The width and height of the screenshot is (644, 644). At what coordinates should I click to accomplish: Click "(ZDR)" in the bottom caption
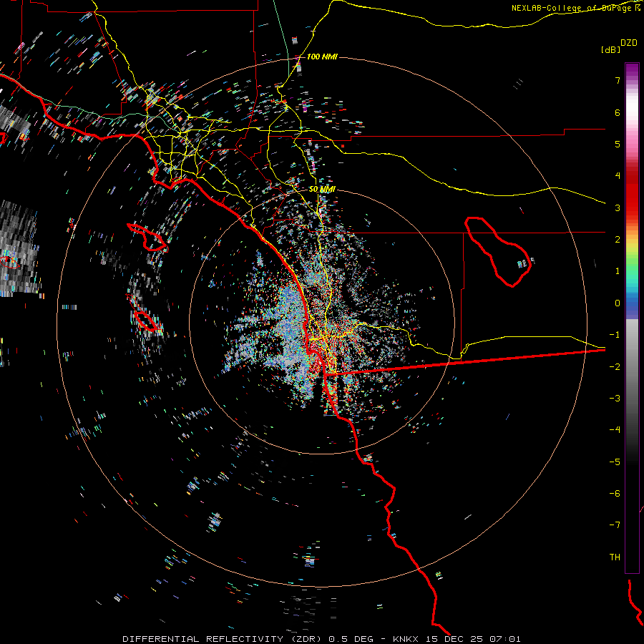[306, 639]
